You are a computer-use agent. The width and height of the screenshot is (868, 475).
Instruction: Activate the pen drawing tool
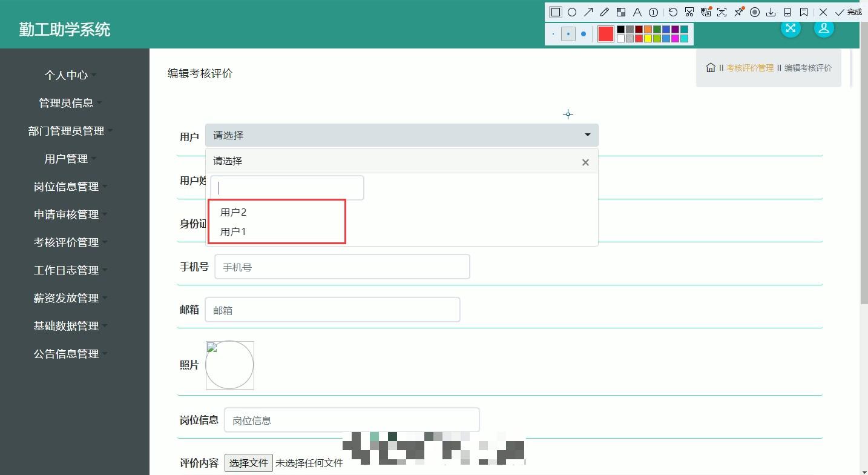click(603, 12)
